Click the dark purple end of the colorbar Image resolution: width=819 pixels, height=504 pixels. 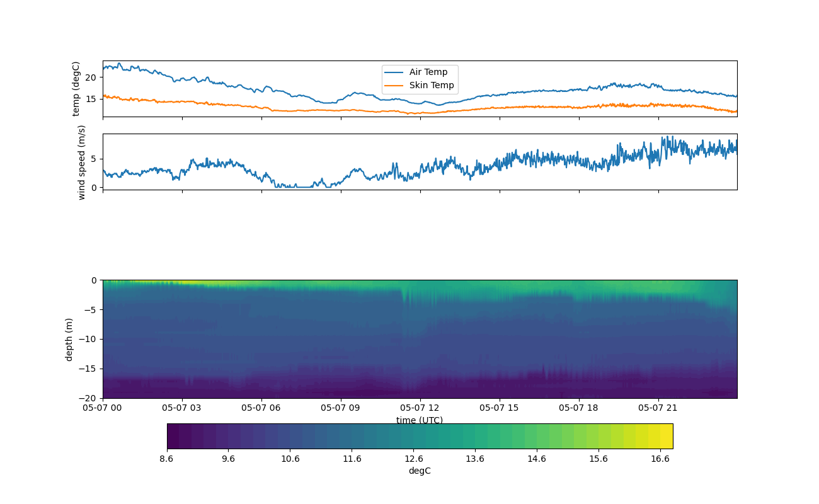click(x=173, y=436)
